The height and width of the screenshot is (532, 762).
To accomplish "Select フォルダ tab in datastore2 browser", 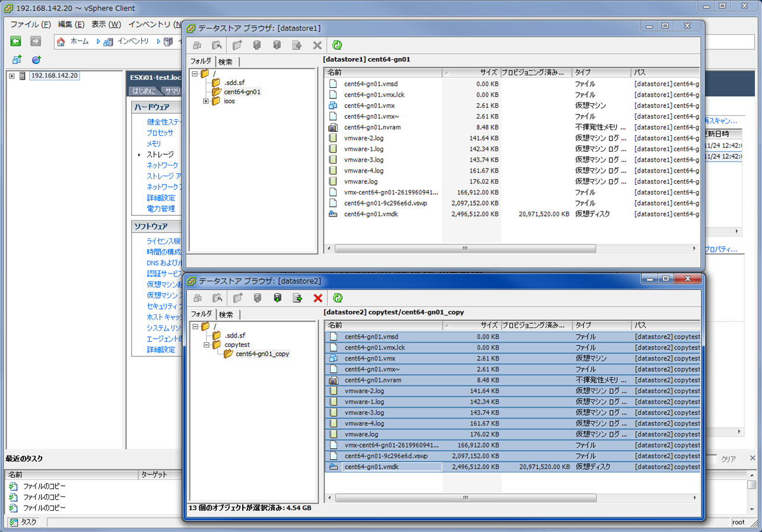I will (x=201, y=314).
